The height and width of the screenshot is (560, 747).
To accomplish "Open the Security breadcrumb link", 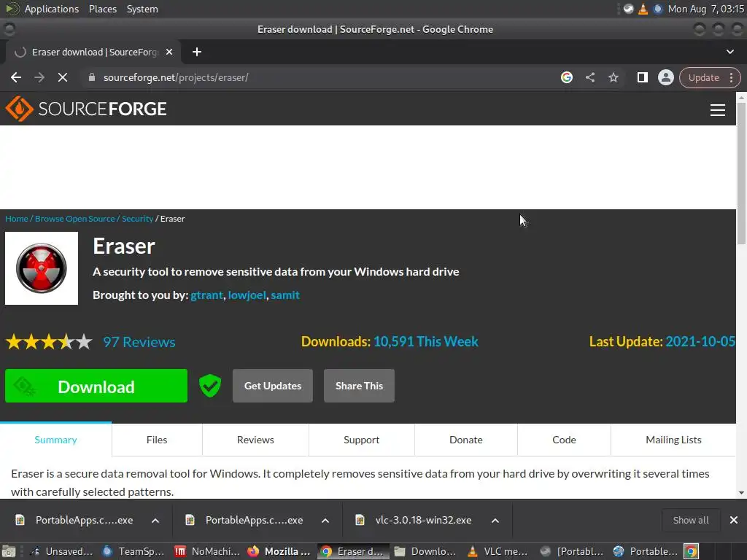I will pyautogui.click(x=138, y=219).
